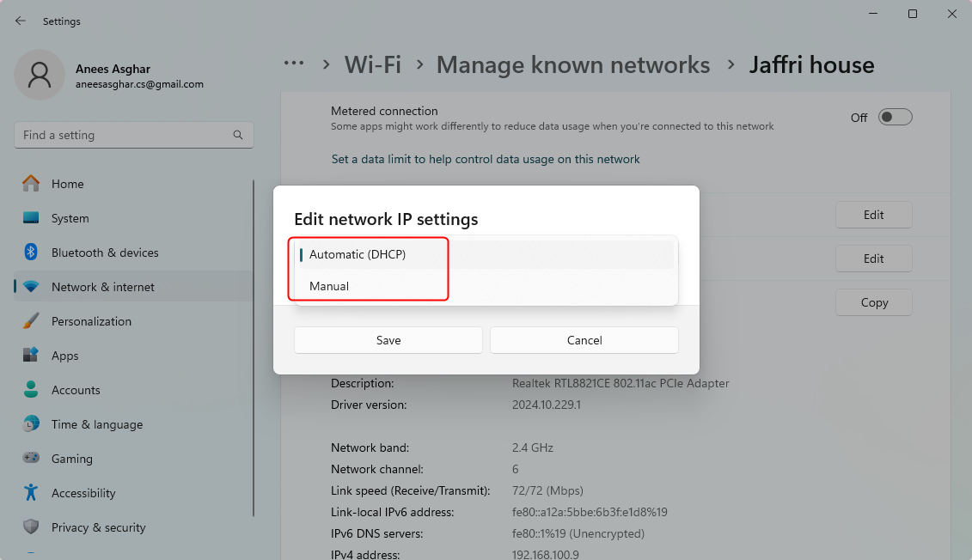
Task: Open Home in Settings sidebar
Action: 69,183
